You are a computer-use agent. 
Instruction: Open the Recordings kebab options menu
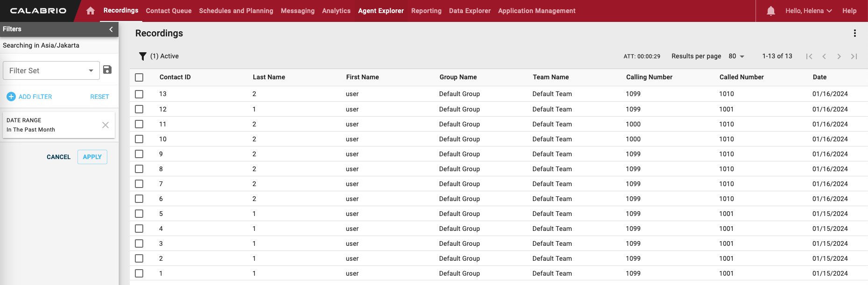point(854,33)
